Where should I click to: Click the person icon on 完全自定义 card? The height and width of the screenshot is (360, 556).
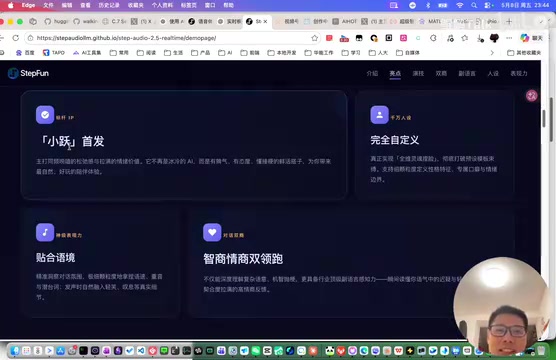point(379,115)
